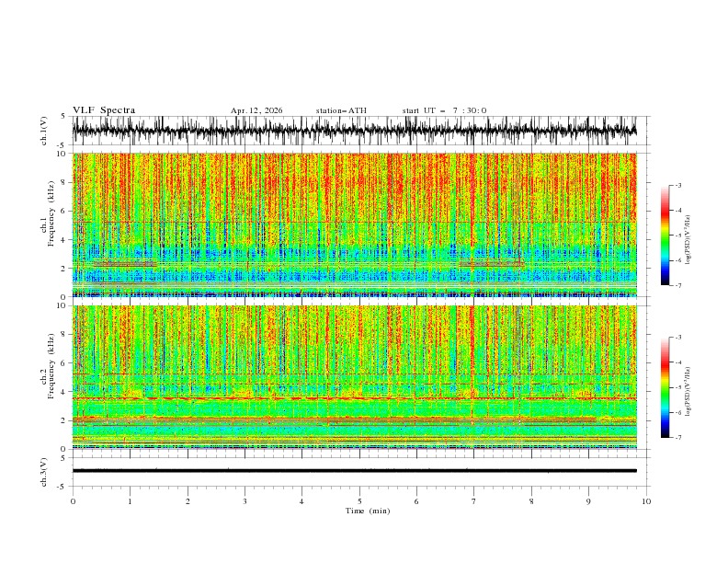Click the ch.2 color bar log(PSD) label

pos(688,391)
